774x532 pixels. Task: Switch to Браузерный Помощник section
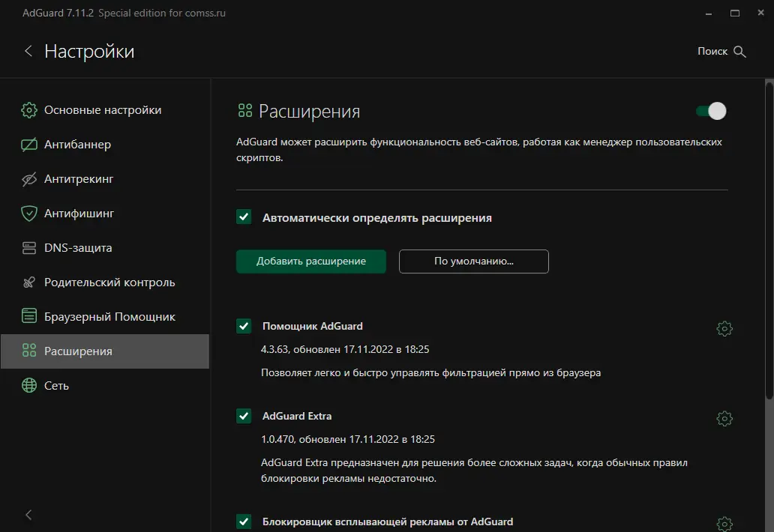pos(109,317)
